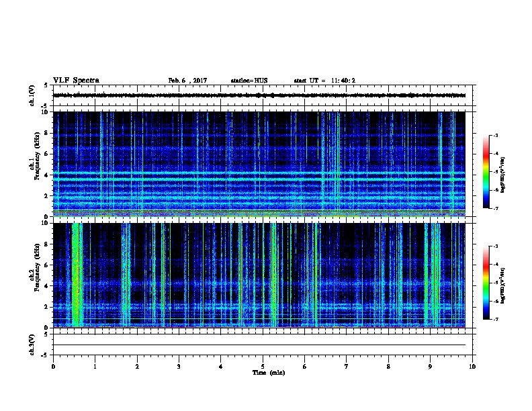Click the "ch.1(V)" waveform axis label
The image size is (532, 411).
click(x=32, y=95)
